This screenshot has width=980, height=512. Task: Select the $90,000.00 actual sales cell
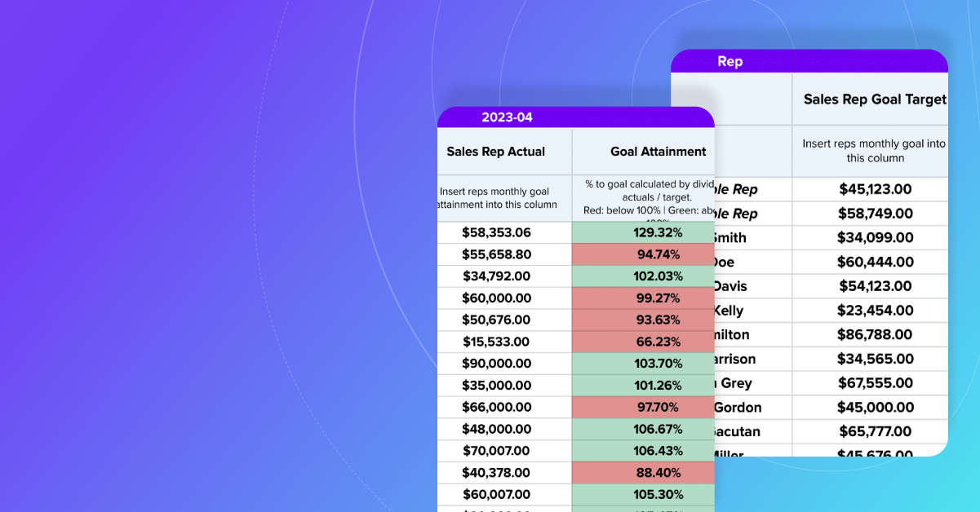coord(496,364)
